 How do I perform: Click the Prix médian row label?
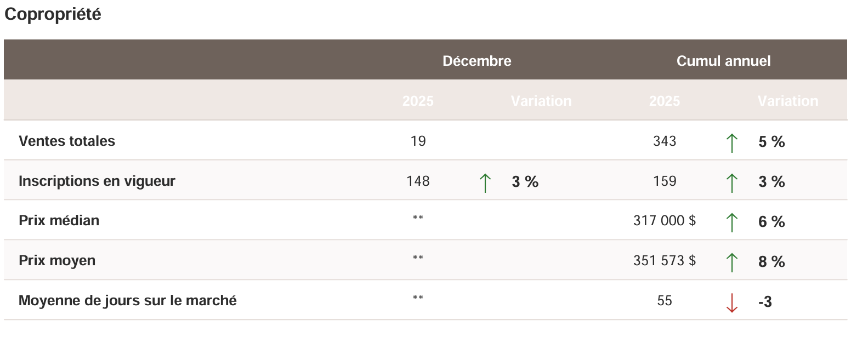[59, 221]
